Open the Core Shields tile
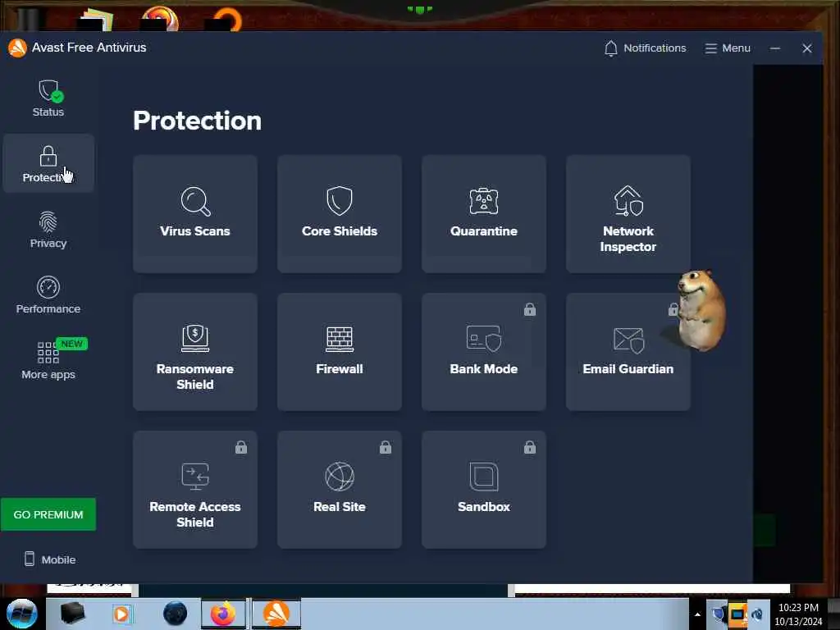This screenshot has height=630, width=840. (x=339, y=214)
